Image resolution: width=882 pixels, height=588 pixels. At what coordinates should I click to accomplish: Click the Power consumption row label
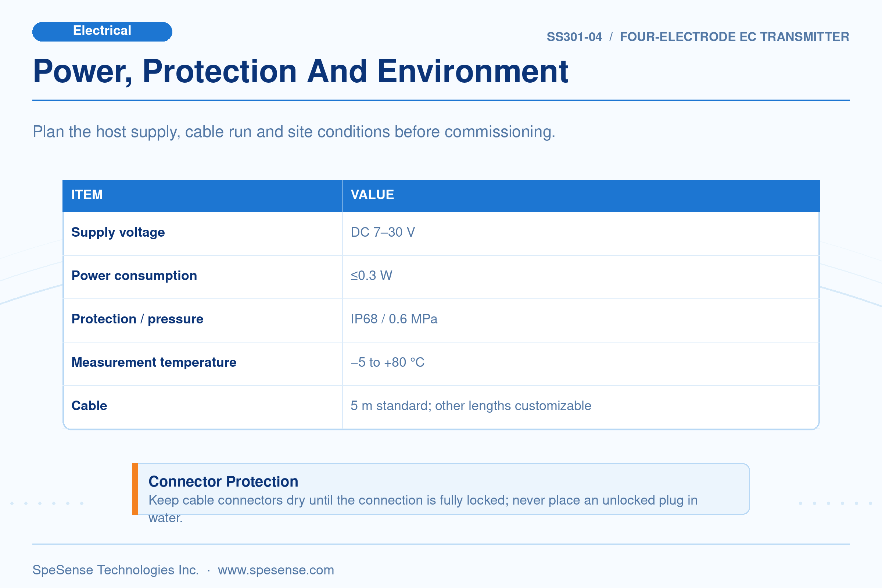[134, 276]
